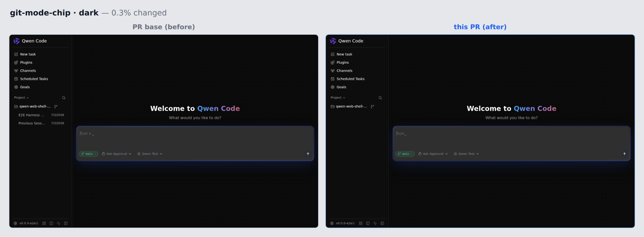This screenshot has height=237, width=644.
Task: Open Ask Approval dropdown in after panel
Action: pyautogui.click(x=433, y=154)
